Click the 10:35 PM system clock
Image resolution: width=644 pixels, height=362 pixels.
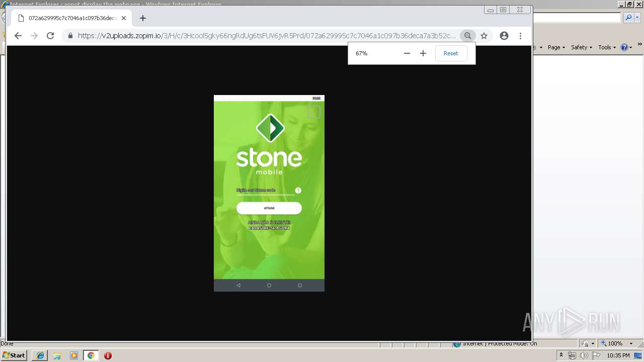click(x=618, y=355)
